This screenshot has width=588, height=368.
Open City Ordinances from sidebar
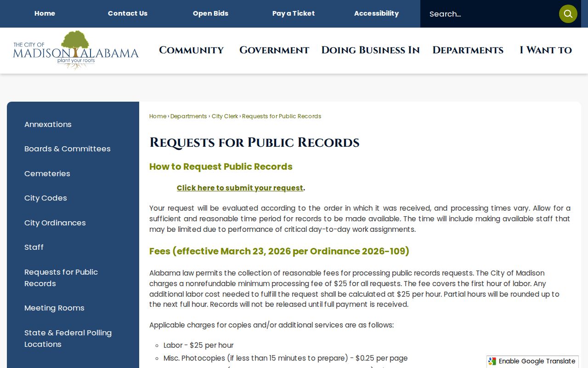point(55,223)
